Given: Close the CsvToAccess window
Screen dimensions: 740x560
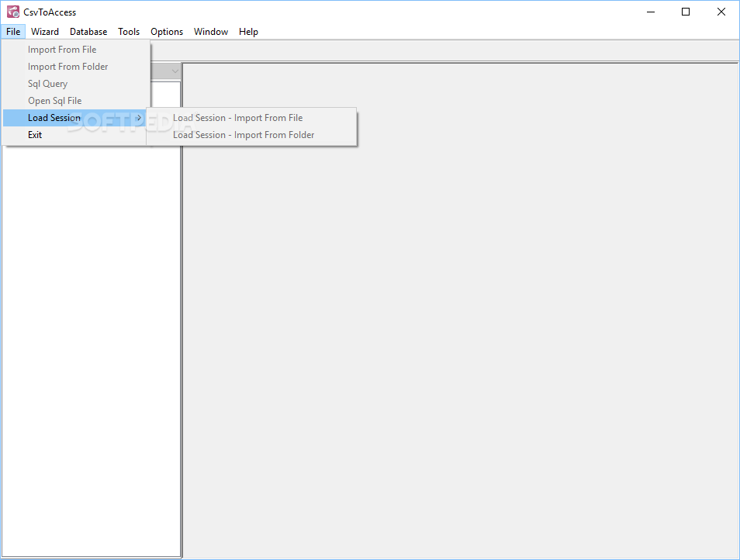Looking at the screenshot, I should [721, 12].
